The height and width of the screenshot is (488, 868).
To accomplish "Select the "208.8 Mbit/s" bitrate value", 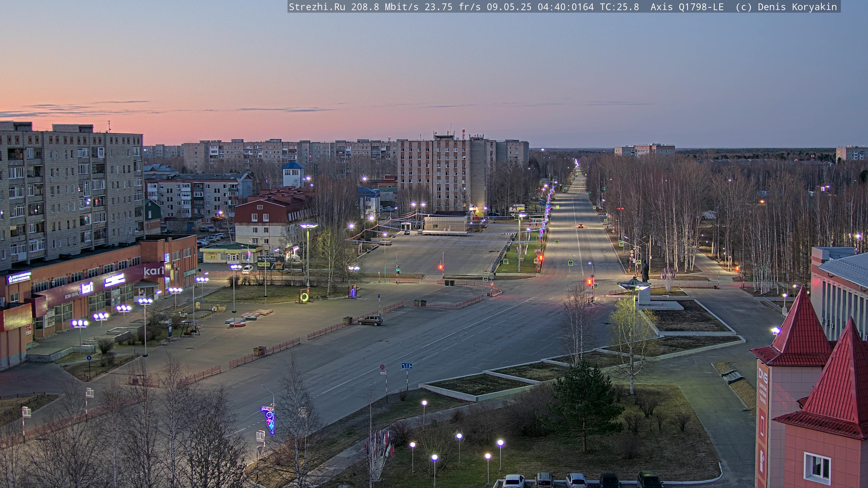I will (x=385, y=7).
